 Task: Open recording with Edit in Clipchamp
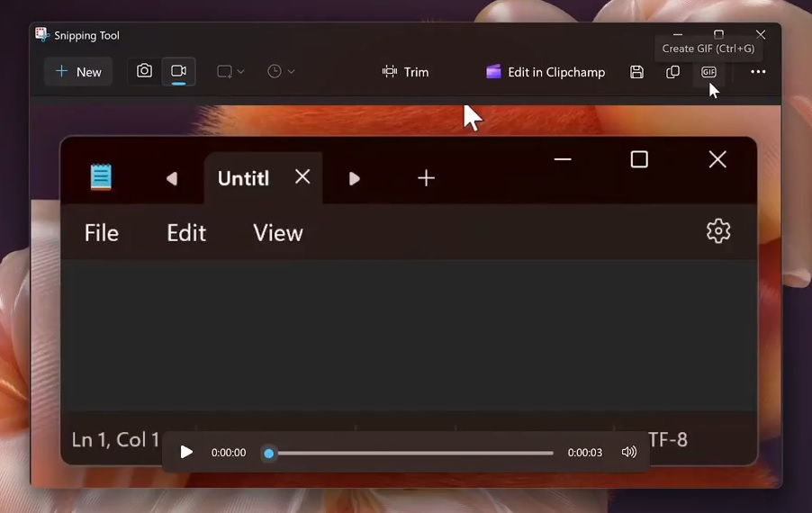545,72
